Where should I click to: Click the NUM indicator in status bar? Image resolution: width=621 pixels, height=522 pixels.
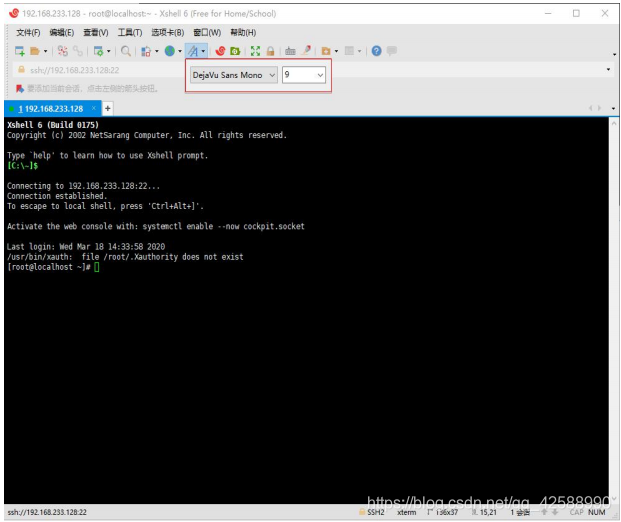click(x=597, y=512)
